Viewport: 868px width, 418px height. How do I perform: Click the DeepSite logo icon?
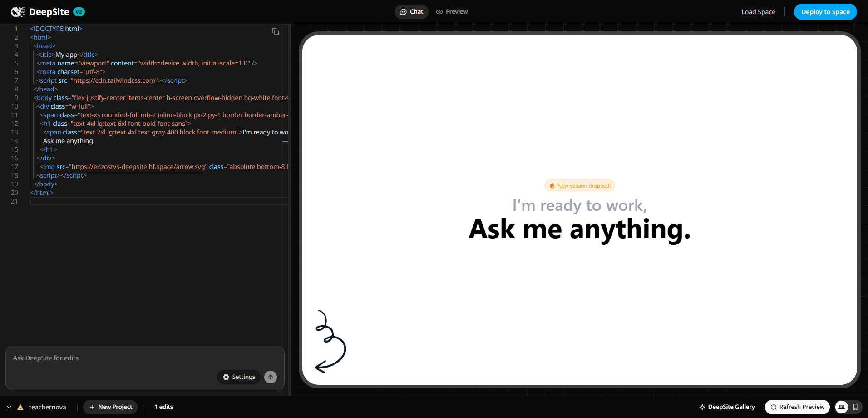point(18,12)
